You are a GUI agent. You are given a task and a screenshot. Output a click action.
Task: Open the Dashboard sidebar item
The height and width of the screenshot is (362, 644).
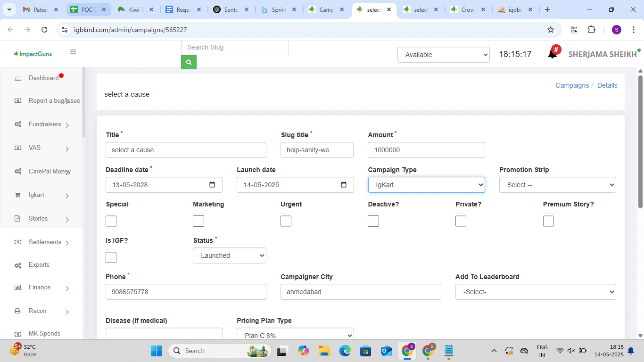43,78
